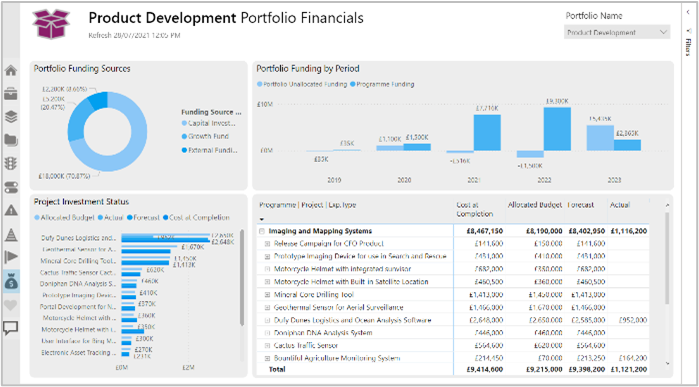Click Project Investment Status chart scrollbar
This screenshot has height=387, width=699.
242,277
